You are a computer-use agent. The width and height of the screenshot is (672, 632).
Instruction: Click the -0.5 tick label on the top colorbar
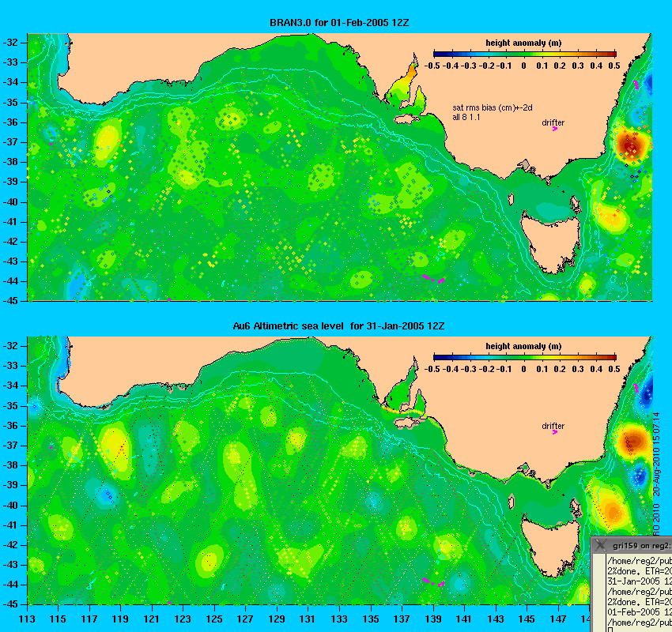[x=432, y=66]
